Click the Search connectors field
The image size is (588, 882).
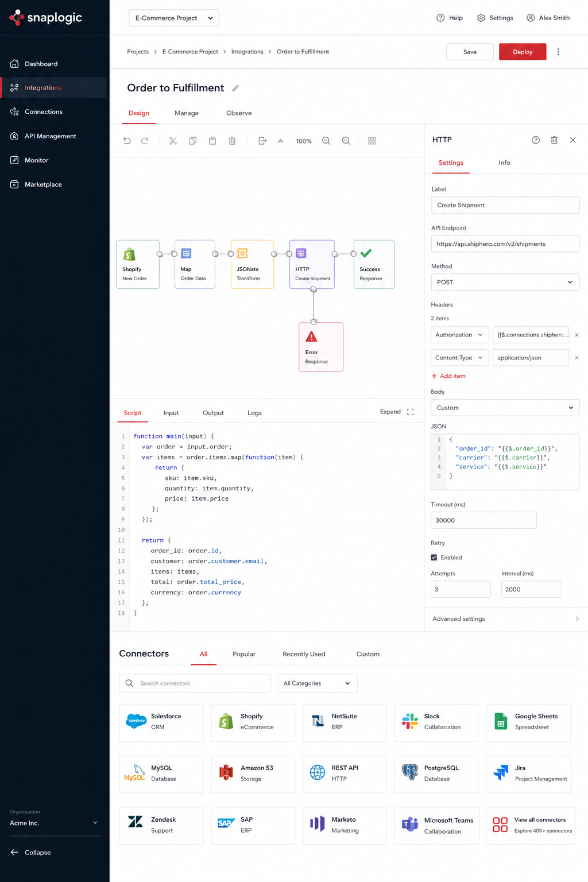tap(195, 683)
